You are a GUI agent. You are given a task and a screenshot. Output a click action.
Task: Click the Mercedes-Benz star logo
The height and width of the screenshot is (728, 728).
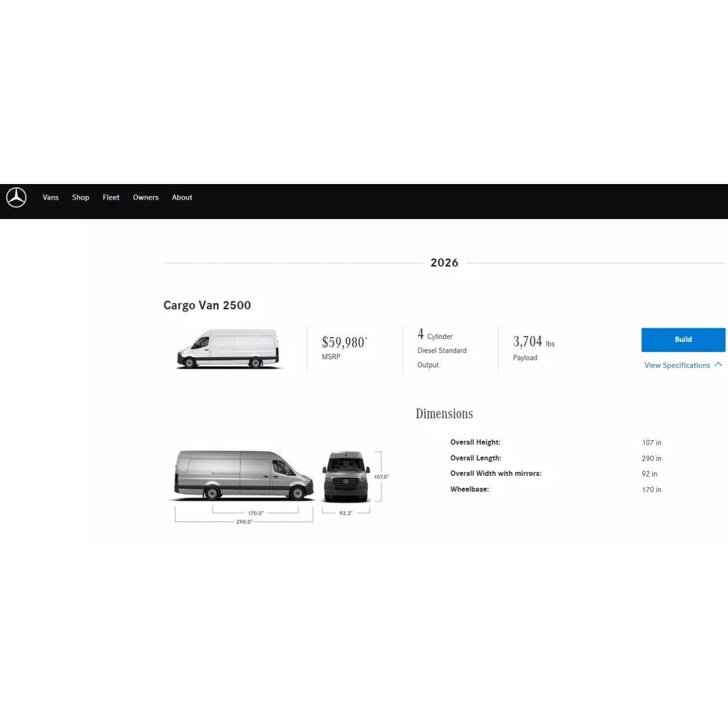click(16, 198)
